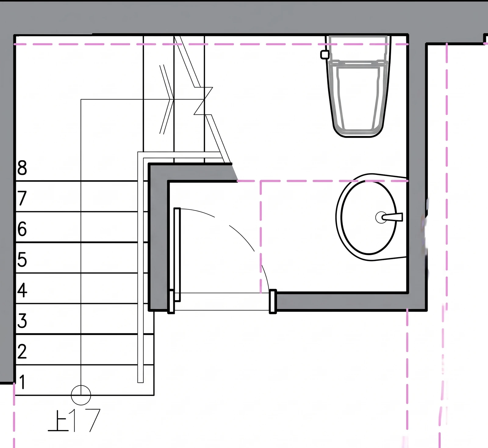The image size is (488, 448).
Task: Click the stair start circle marker
Action: pos(81,395)
